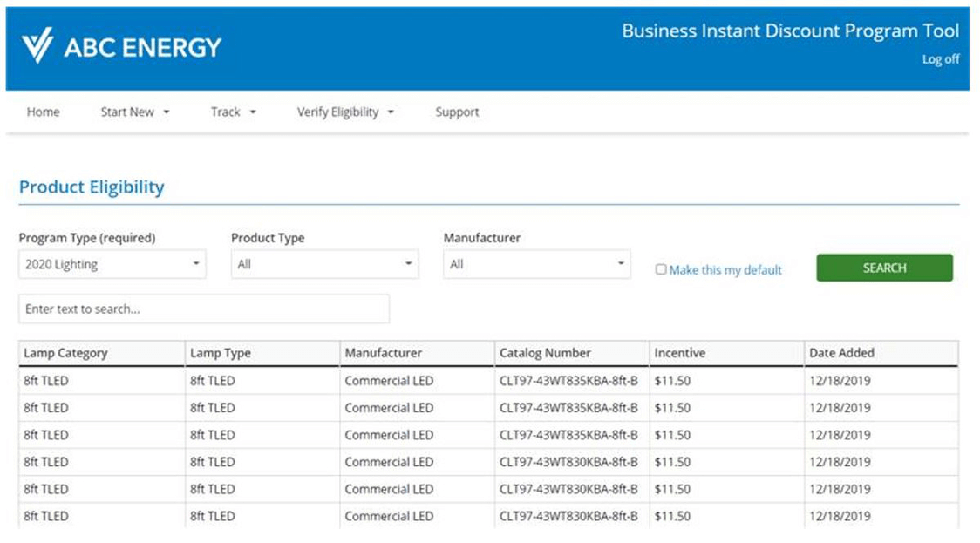The width and height of the screenshot is (980, 543).
Task: Click the Incentive column header
Action: (680, 353)
